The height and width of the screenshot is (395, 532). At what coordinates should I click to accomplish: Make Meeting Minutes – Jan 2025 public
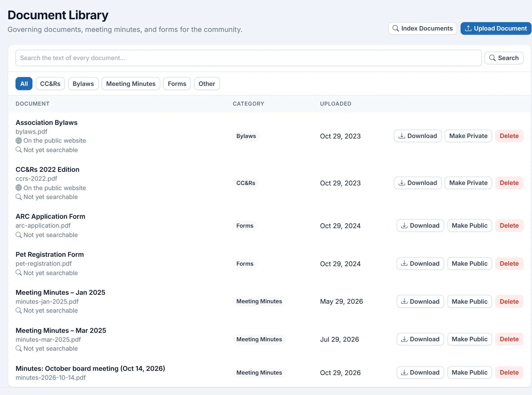coord(469,302)
